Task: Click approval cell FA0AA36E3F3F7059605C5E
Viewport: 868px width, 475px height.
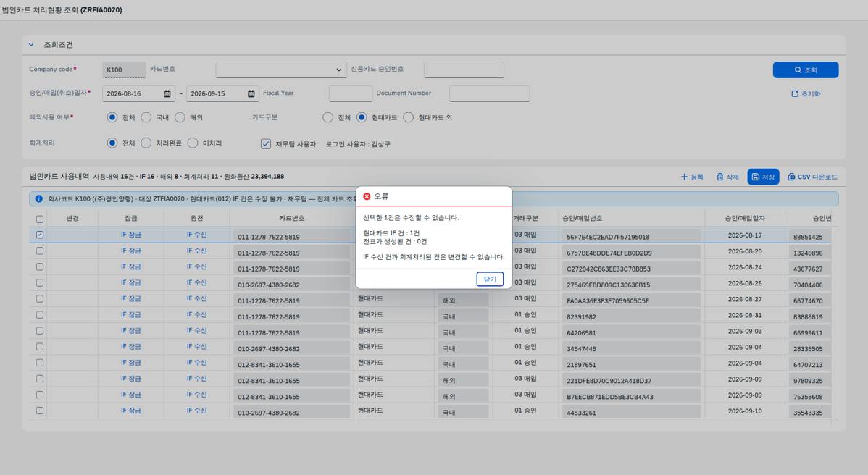Action: click(x=631, y=300)
